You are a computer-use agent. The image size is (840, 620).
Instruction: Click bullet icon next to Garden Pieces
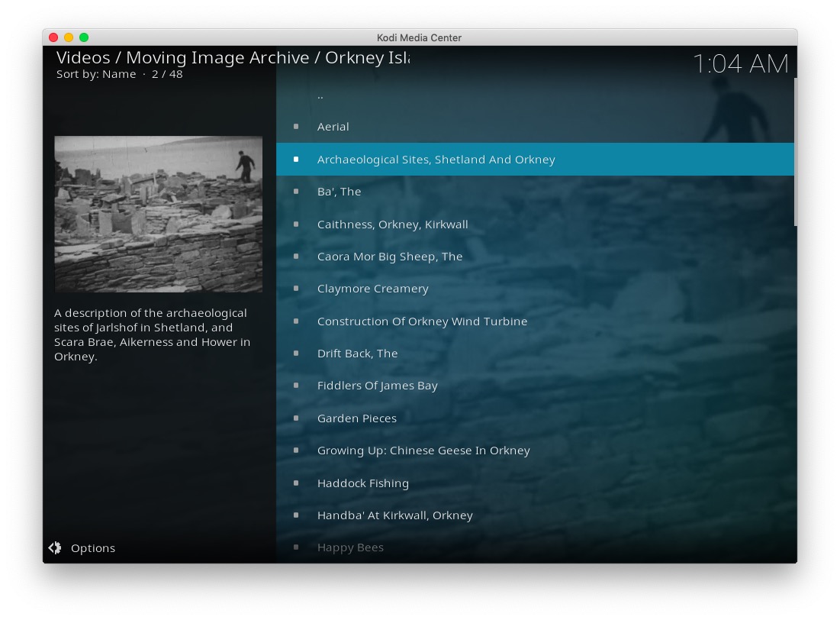point(296,418)
